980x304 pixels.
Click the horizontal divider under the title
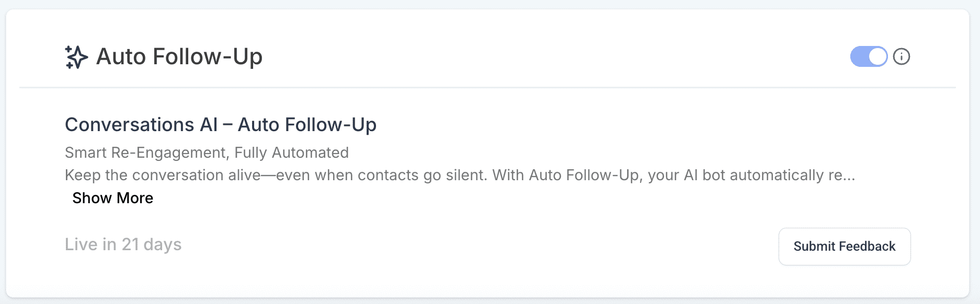[487, 87]
